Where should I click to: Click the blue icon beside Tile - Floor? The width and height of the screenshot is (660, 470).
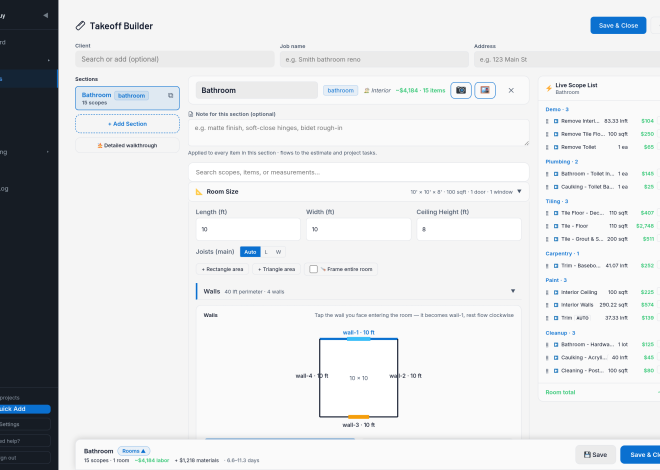[x=556, y=226]
